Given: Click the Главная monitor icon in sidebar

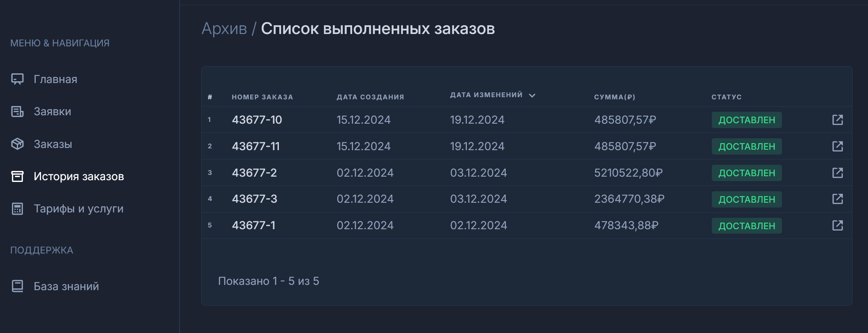Looking at the screenshot, I should pyautogui.click(x=17, y=79).
